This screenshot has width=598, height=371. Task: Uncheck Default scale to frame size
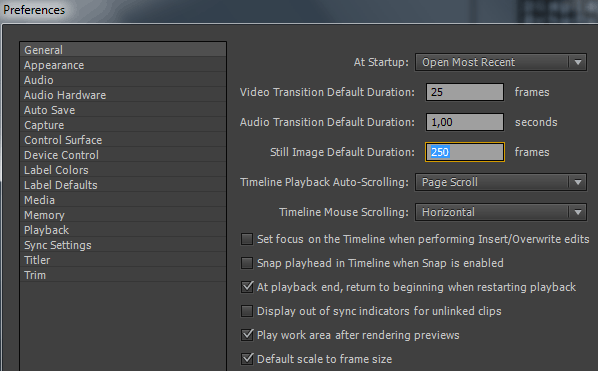pyautogui.click(x=247, y=359)
